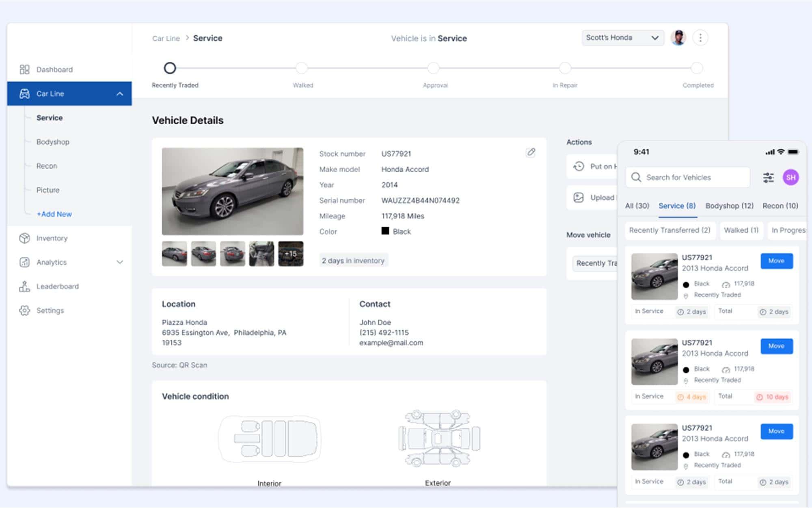Collapse the Car Line sidebar section
Screen dimensions: 812x508
[x=120, y=94]
